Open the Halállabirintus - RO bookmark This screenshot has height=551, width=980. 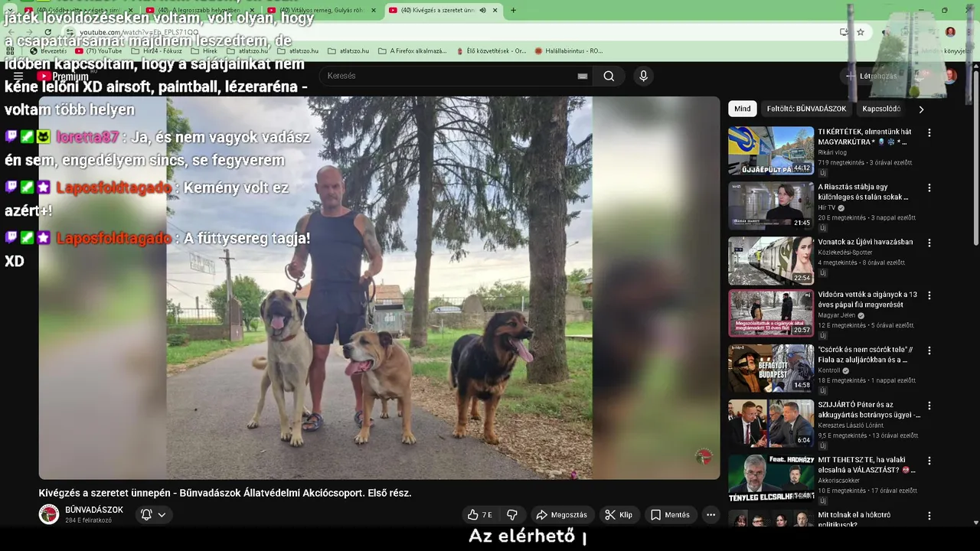pos(569,51)
